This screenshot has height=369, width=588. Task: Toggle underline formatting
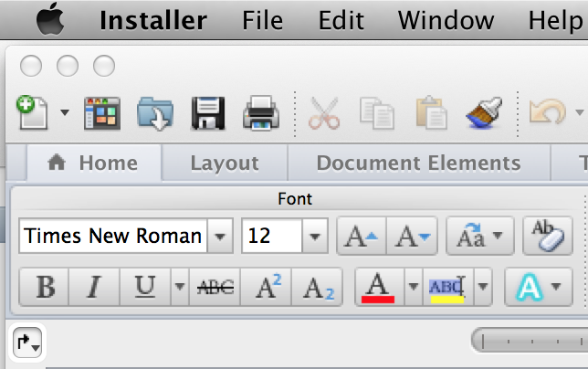tap(145, 287)
